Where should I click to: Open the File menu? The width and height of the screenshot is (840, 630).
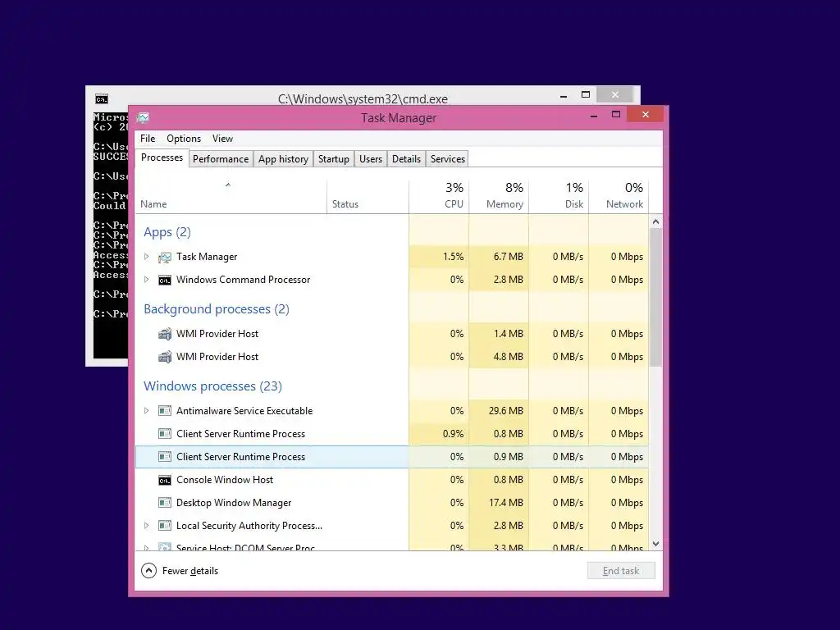tap(148, 139)
